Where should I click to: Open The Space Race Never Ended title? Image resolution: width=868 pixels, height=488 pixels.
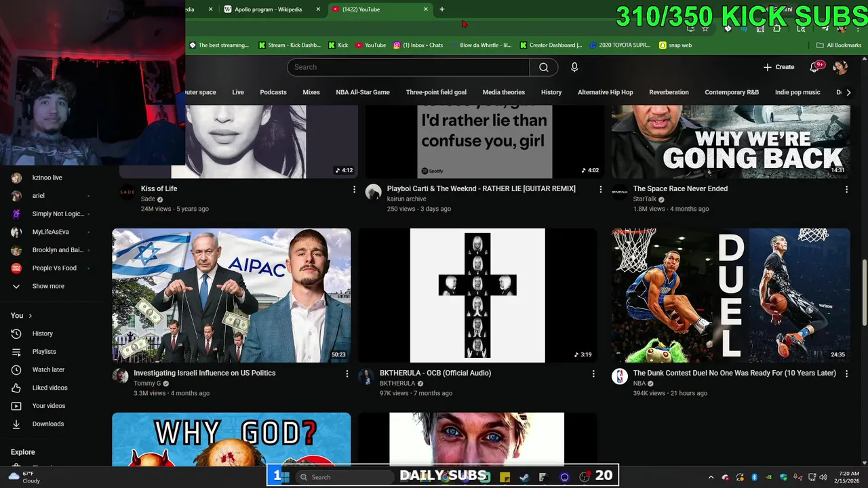point(680,189)
